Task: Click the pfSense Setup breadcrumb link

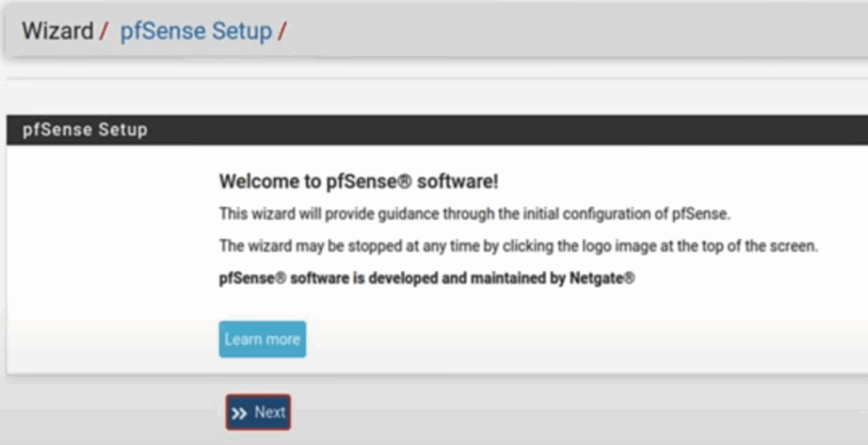Action: coord(196,31)
